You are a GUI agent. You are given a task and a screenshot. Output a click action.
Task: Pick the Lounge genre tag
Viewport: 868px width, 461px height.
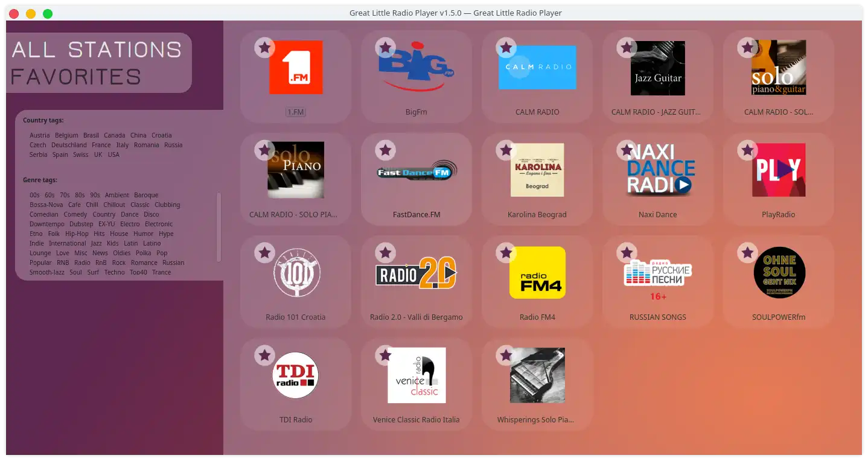coord(40,253)
